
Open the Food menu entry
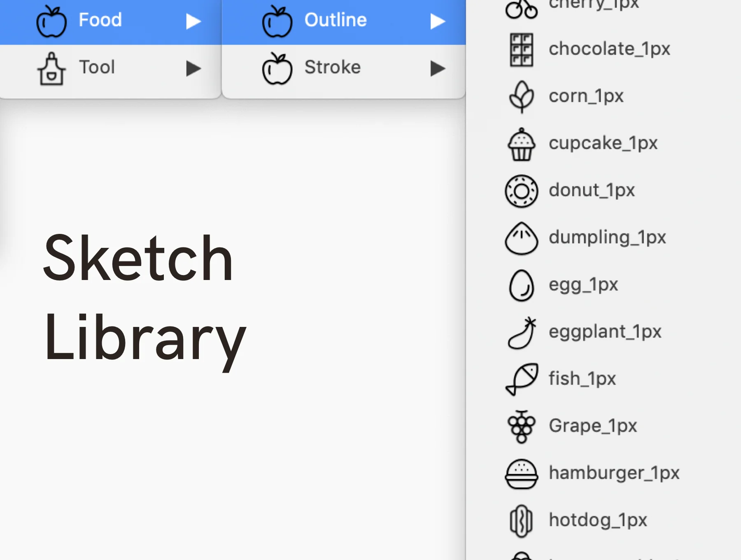[110, 21]
